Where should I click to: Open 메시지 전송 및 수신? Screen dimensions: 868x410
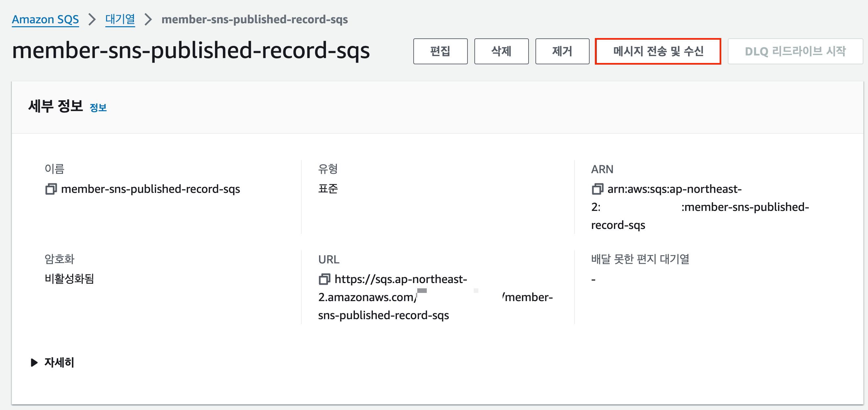pyautogui.click(x=658, y=51)
